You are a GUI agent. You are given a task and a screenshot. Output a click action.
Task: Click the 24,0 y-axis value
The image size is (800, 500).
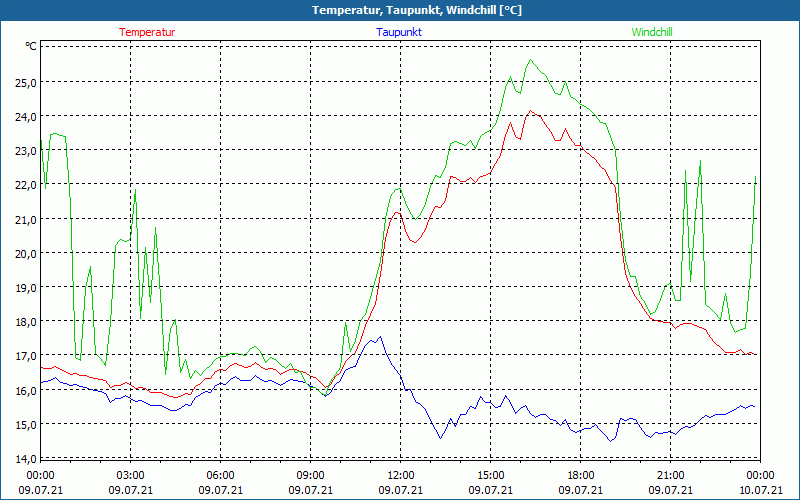coord(26,117)
